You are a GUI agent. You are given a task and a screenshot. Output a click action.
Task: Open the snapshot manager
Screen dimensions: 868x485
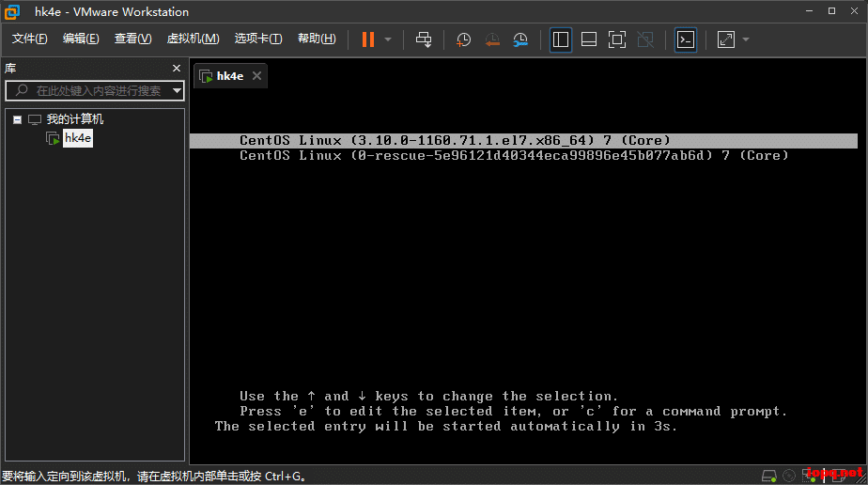[x=520, y=39]
